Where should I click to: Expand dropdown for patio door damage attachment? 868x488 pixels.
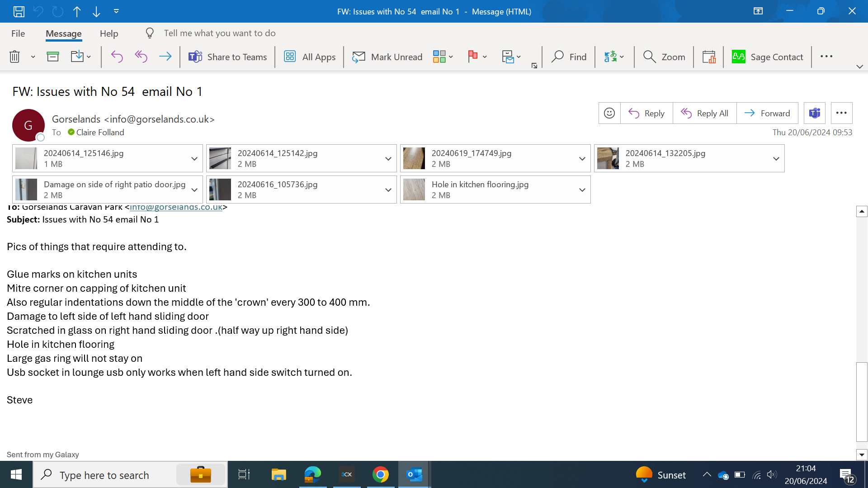[194, 190]
